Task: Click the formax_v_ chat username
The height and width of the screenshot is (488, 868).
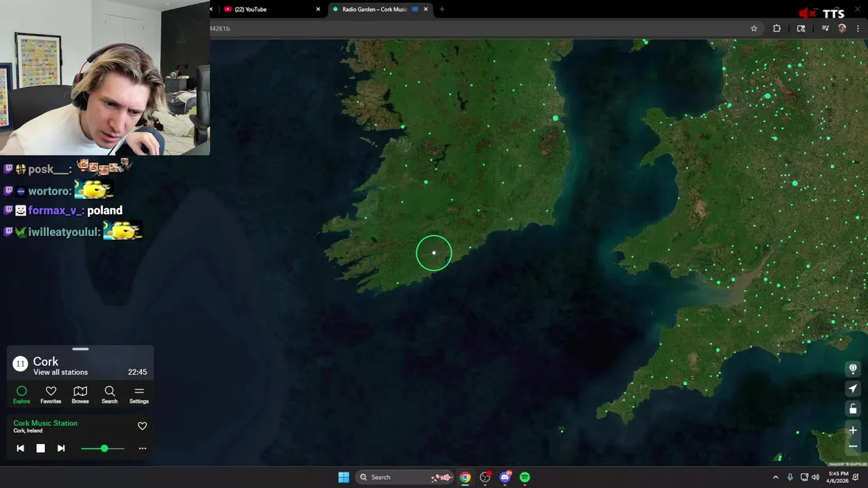Action: (x=56, y=210)
